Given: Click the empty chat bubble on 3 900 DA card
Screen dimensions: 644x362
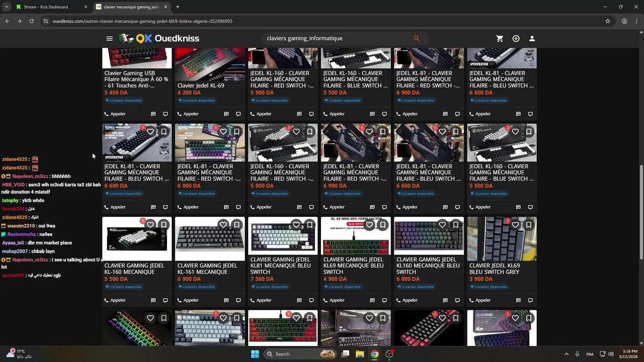Looking at the screenshot, I should click(530, 300).
